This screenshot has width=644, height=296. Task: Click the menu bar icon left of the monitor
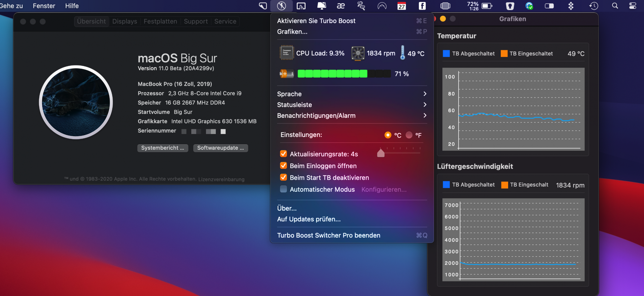[301, 6]
